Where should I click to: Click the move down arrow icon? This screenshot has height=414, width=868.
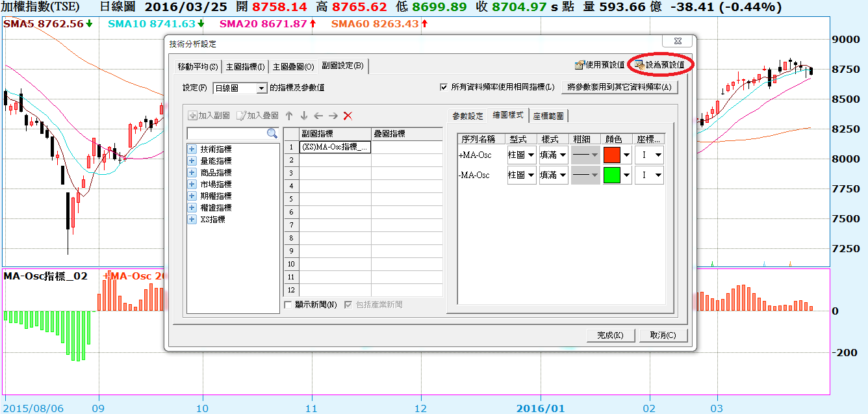pos(304,116)
